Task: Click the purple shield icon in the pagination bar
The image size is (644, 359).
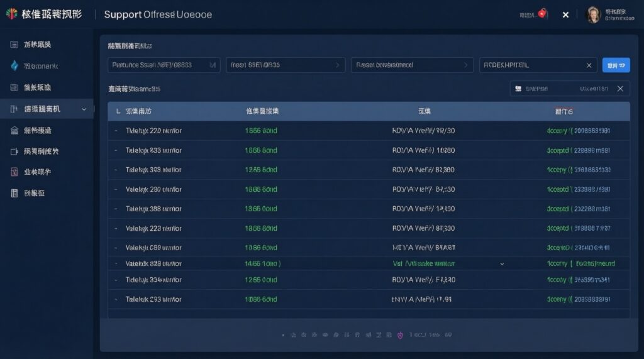Action: [x=400, y=335]
